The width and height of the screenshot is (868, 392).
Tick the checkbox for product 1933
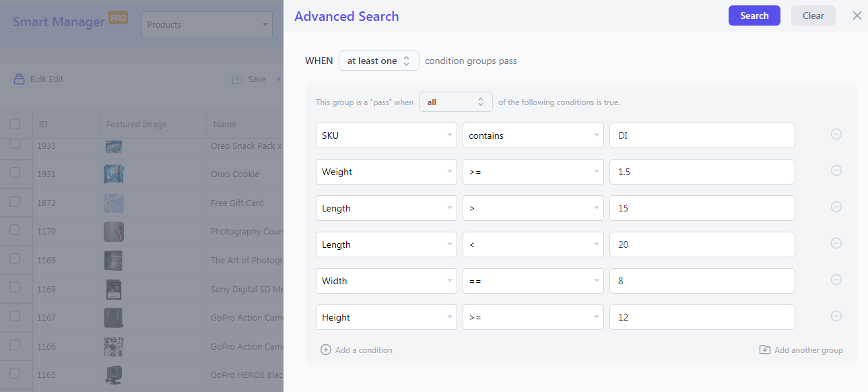[15, 143]
